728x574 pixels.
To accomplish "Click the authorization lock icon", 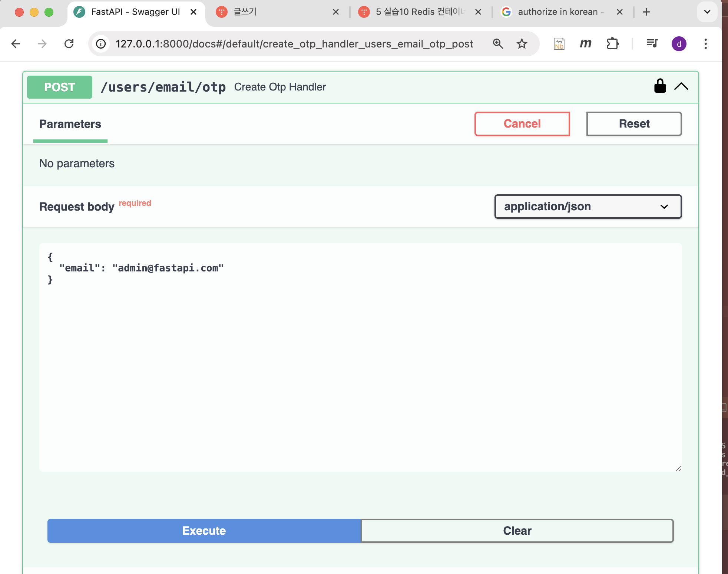I will [660, 86].
